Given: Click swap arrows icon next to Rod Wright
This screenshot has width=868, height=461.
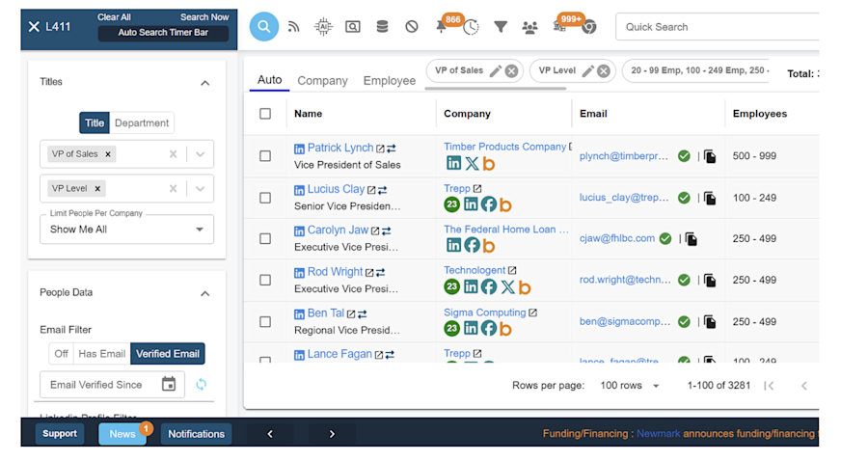Looking at the screenshot, I should [x=380, y=273].
